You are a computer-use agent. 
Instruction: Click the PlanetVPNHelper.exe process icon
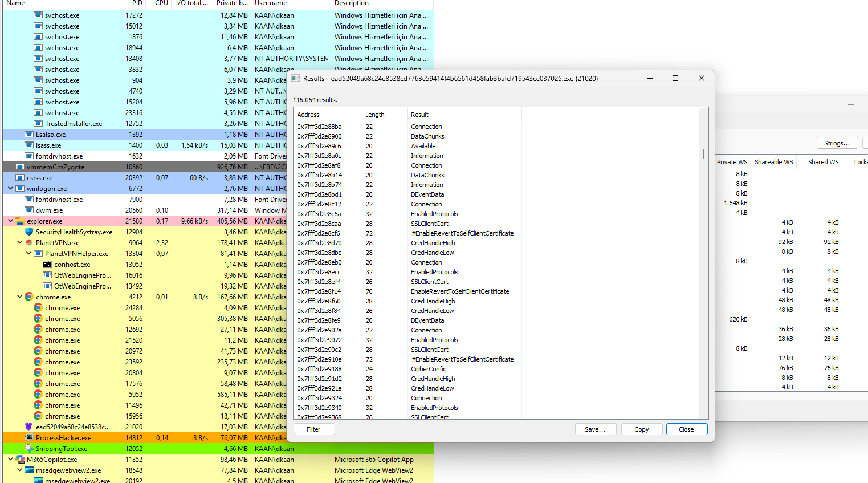tap(38, 254)
